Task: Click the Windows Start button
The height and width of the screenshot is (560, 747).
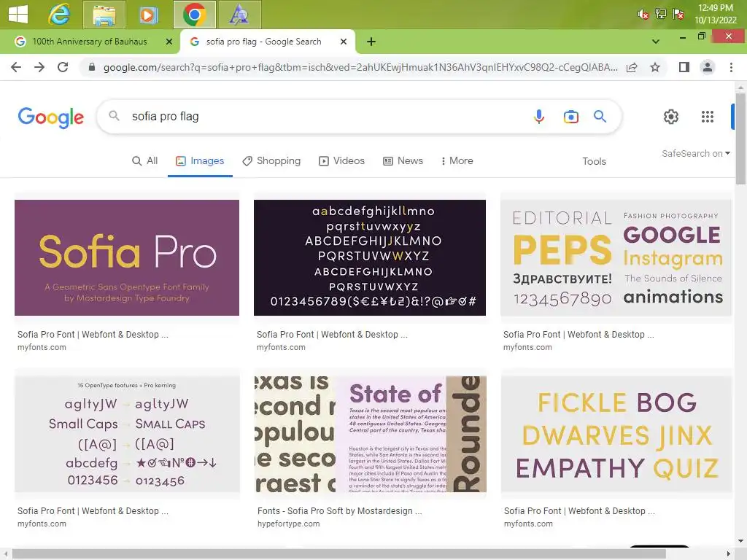Action: pyautogui.click(x=18, y=15)
